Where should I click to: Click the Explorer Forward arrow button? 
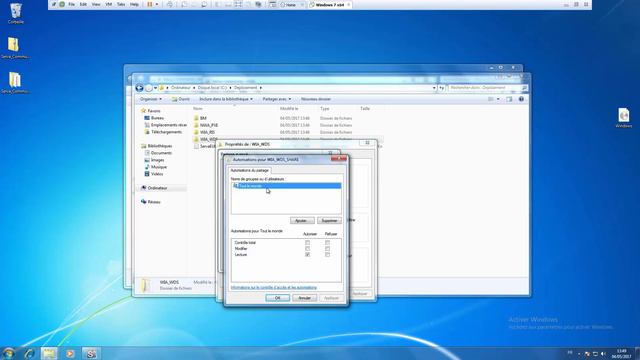point(149,88)
